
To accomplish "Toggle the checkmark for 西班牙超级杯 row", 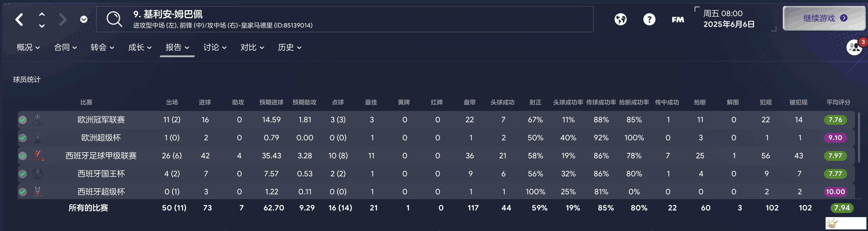I will pyautogui.click(x=22, y=191).
